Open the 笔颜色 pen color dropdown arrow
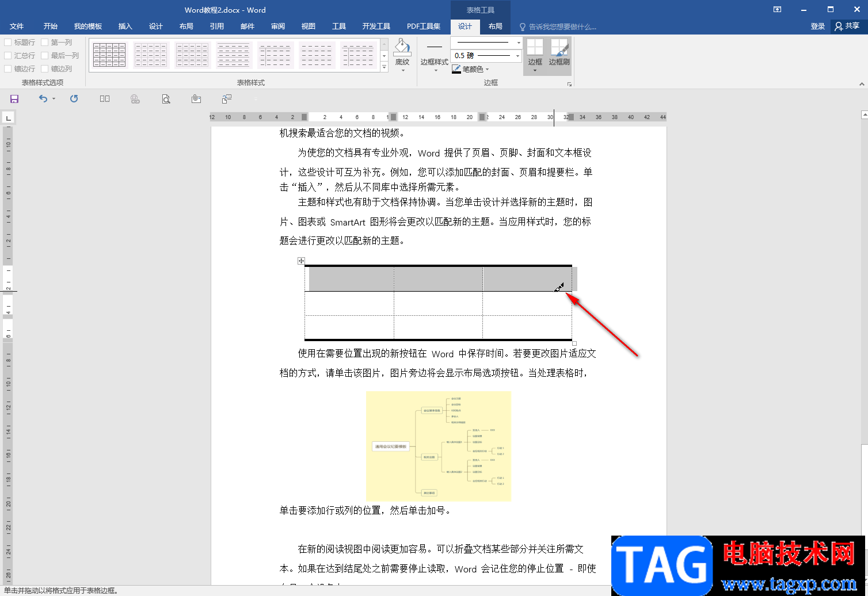Image resolution: width=868 pixels, height=596 pixels. coord(487,70)
